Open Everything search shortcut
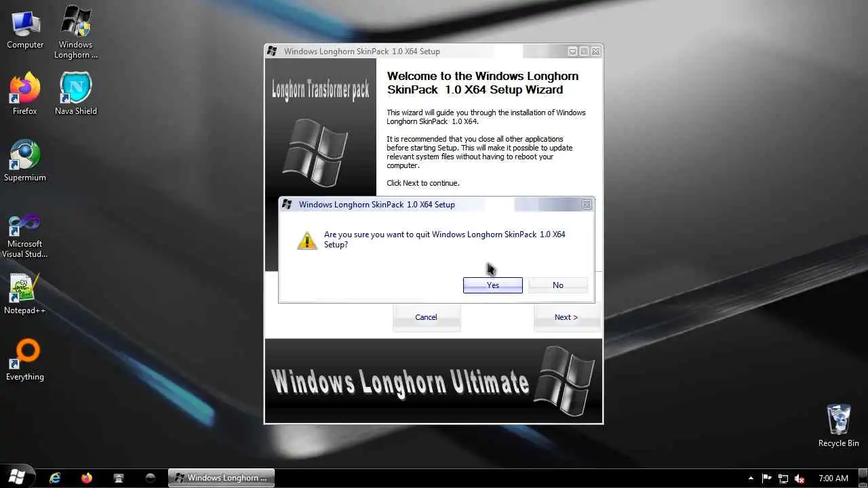Screen dimensions: 868x488 [25, 361]
